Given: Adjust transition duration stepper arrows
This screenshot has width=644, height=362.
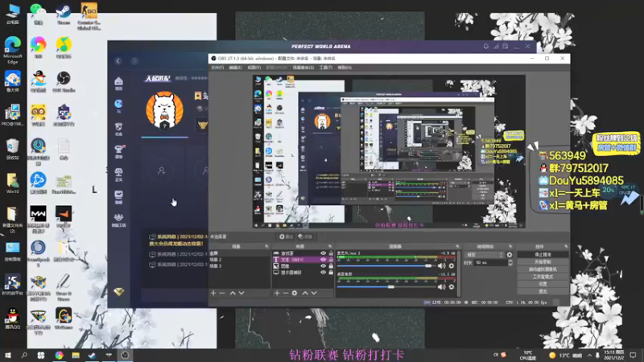Looking at the screenshot, I should (510, 263).
